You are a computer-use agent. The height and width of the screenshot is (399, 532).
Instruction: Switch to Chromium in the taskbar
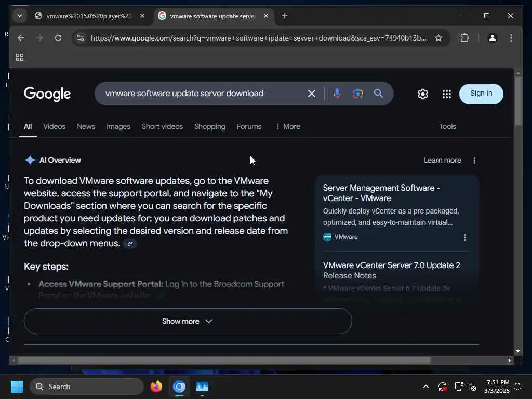179,387
